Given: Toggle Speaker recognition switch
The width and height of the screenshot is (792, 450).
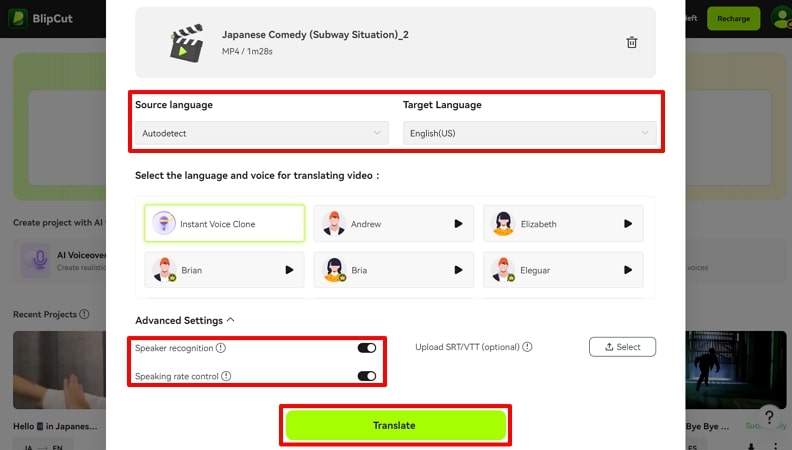Looking at the screenshot, I should (366, 348).
